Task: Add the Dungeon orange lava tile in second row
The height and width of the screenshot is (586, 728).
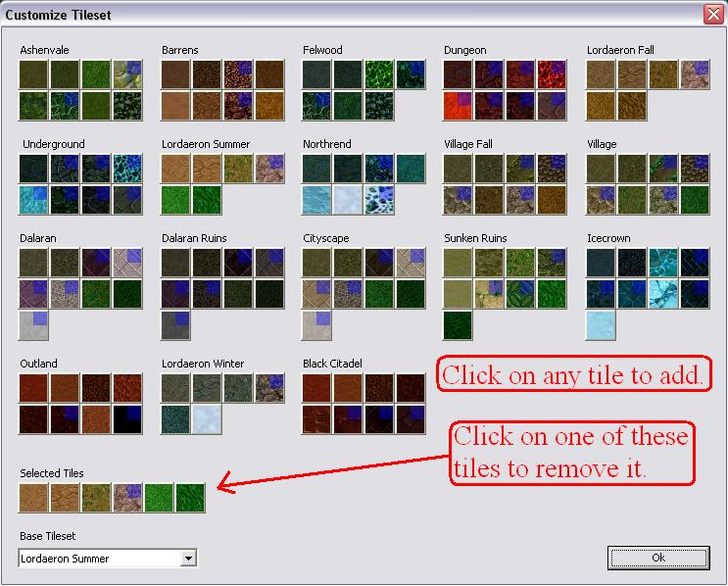Action: coord(458,106)
